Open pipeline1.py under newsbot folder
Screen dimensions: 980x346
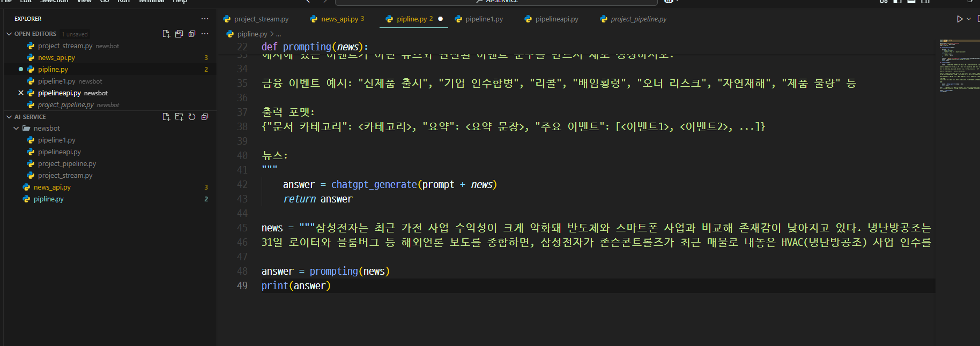click(x=109, y=140)
